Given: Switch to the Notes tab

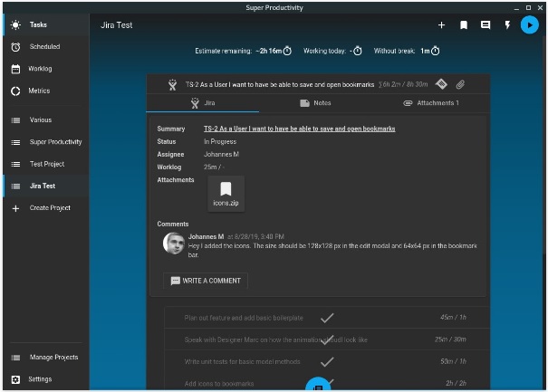Looking at the screenshot, I should (x=315, y=103).
